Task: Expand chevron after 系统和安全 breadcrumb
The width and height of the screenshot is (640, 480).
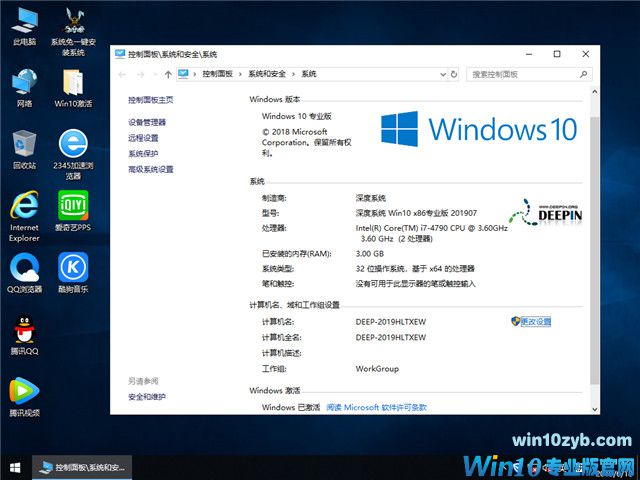Action: [x=293, y=74]
